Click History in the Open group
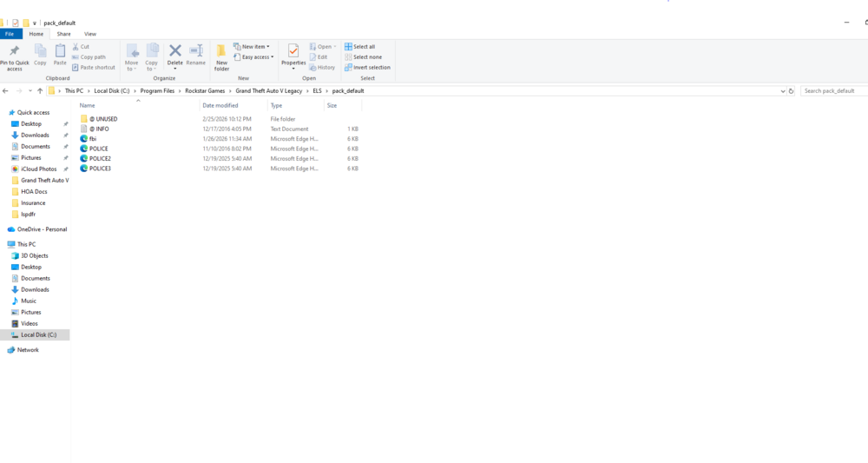868x463 pixels. (322, 68)
